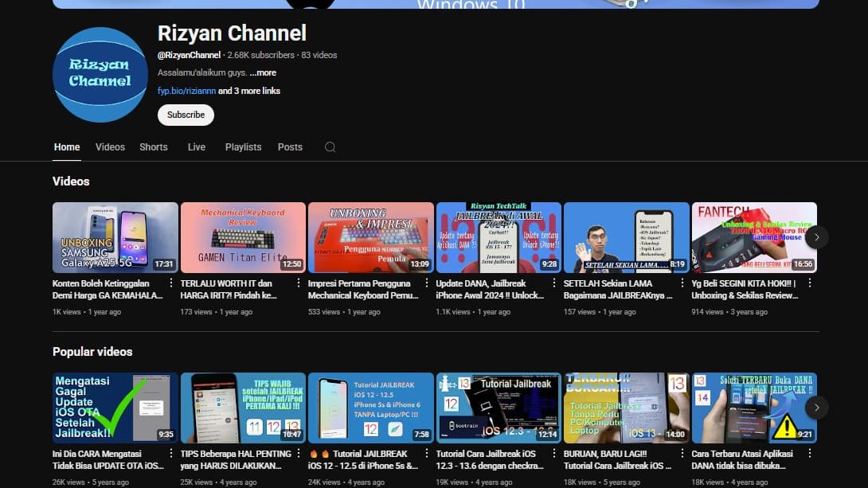868x488 pixels.
Task: Open the Ini Dia CARA Mengatasi OTA iOS video
Action: tap(115, 407)
